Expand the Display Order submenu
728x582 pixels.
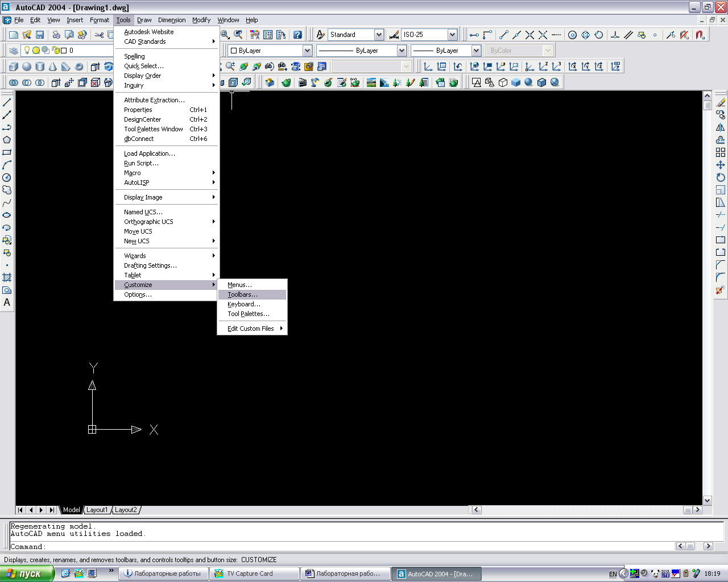pos(167,76)
